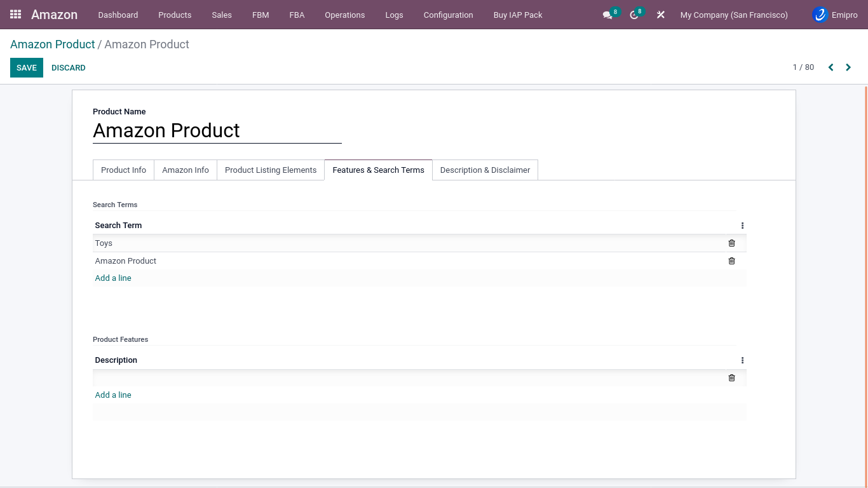Go to the previous record arrow
This screenshot has width=868, height=488.
pos(831,67)
